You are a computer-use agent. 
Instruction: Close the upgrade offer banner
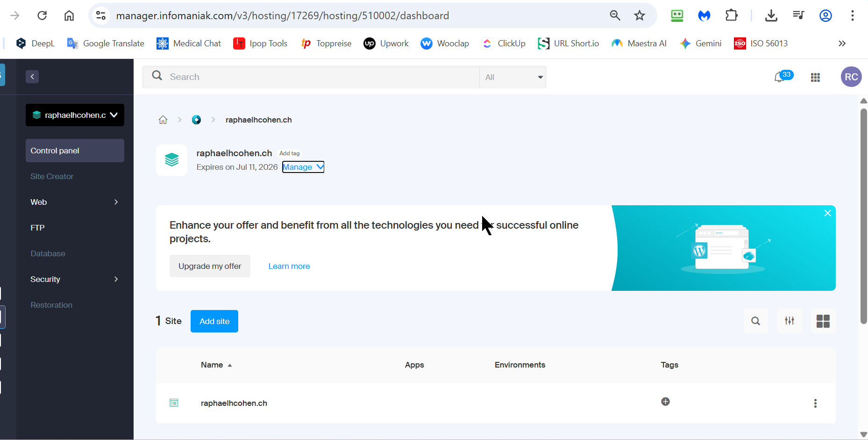(x=827, y=213)
